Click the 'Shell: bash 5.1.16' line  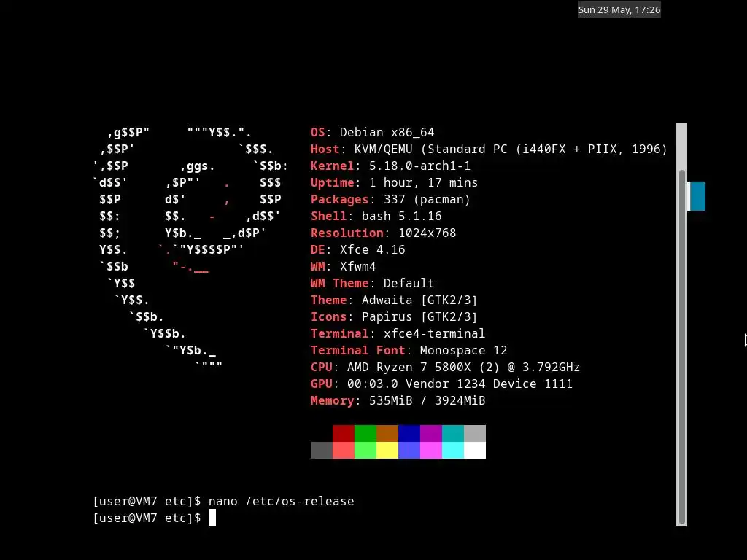(376, 216)
